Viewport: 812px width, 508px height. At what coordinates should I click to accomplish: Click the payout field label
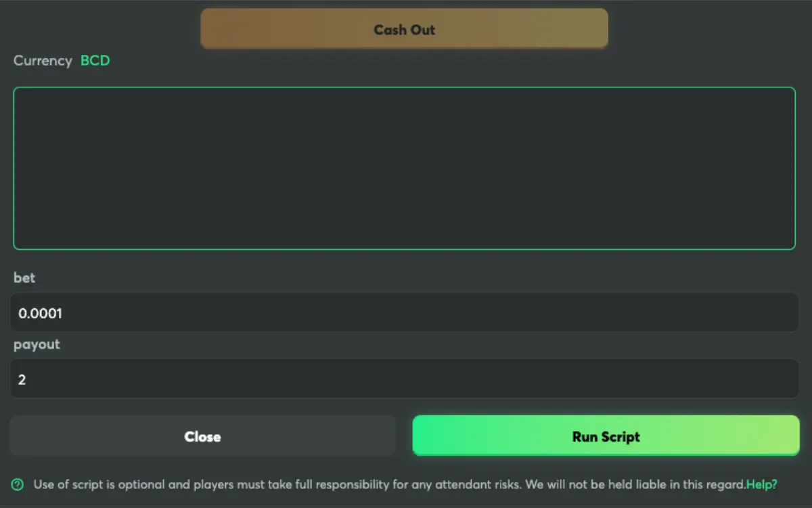coord(37,344)
